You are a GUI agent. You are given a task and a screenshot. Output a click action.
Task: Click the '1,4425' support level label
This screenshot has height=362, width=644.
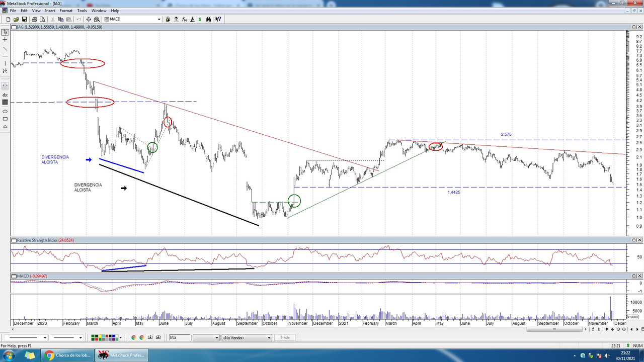coord(454,192)
